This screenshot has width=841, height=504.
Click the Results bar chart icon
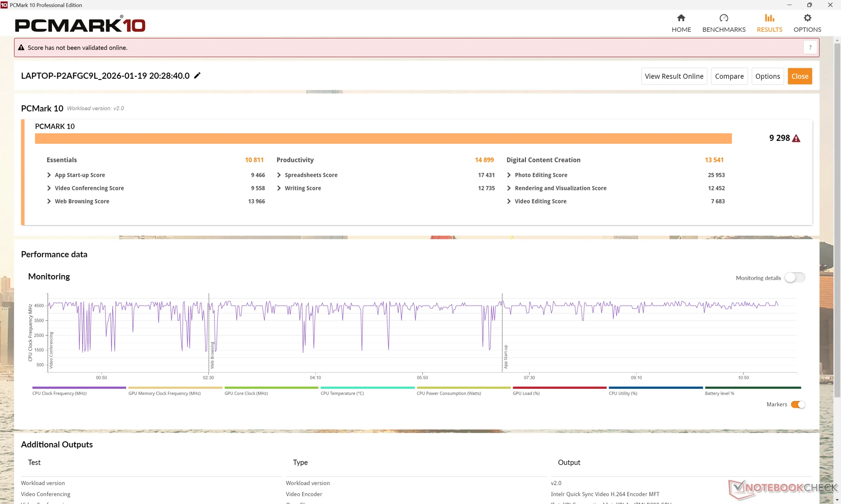[x=769, y=18]
